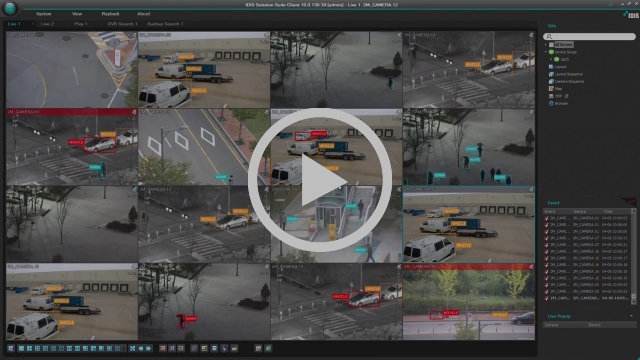The height and width of the screenshot is (360, 640).
Task: Click the full screen arrows icon
Action: (133, 349)
